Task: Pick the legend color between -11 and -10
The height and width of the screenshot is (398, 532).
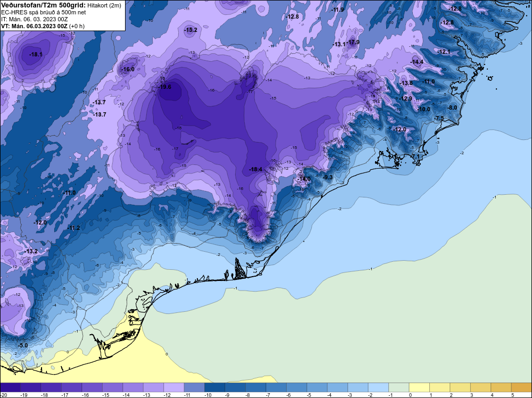Action: pos(194,387)
